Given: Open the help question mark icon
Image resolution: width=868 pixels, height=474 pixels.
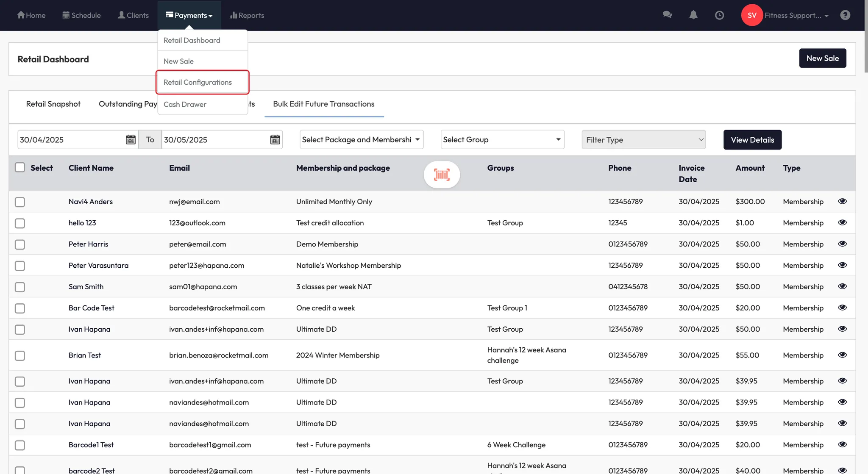Looking at the screenshot, I should [x=845, y=15].
